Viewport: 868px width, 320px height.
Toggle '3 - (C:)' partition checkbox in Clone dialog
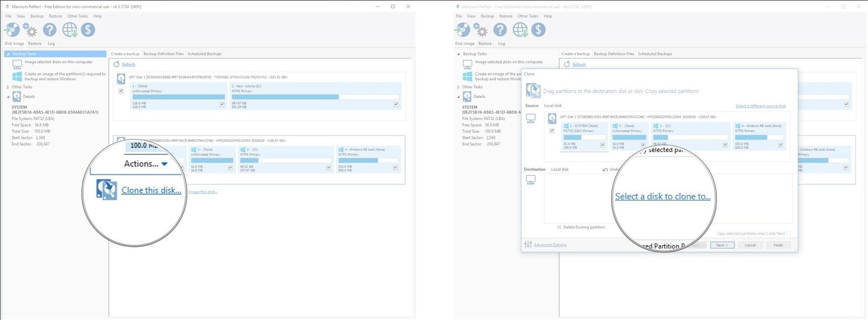[725, 145]
